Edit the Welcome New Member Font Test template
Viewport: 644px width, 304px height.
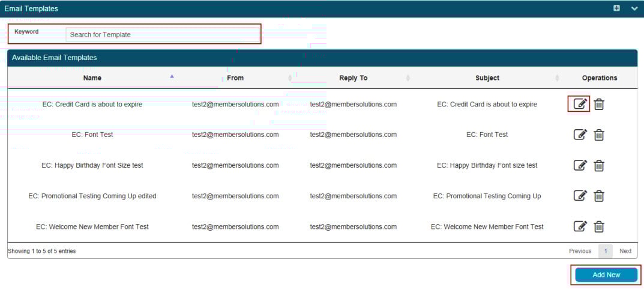(579, 226)
